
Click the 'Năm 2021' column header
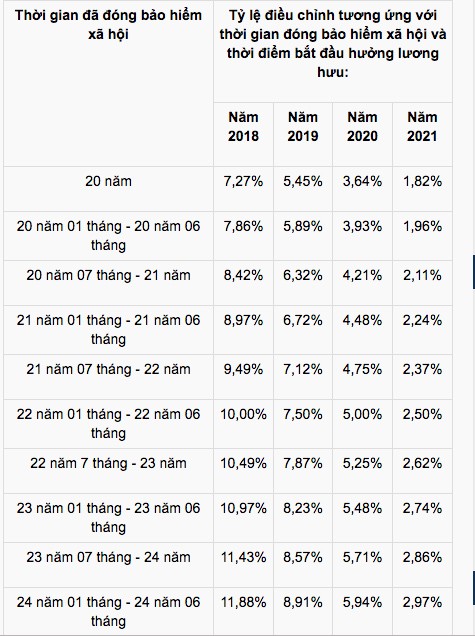point(422,127)
